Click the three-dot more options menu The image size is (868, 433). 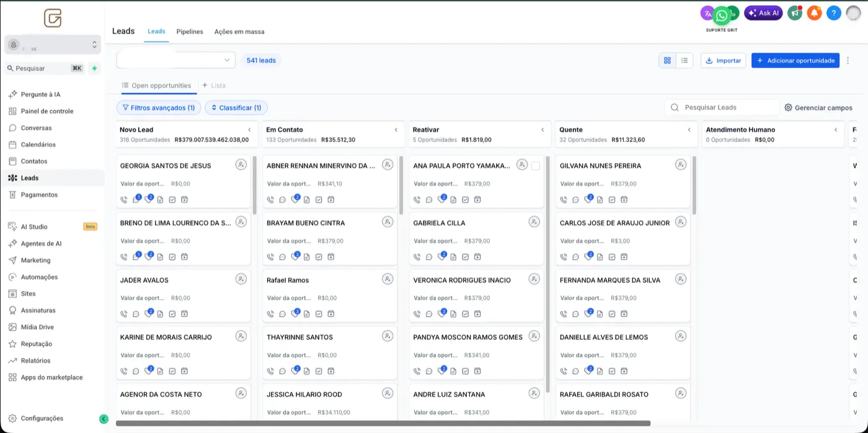[848, 61]
